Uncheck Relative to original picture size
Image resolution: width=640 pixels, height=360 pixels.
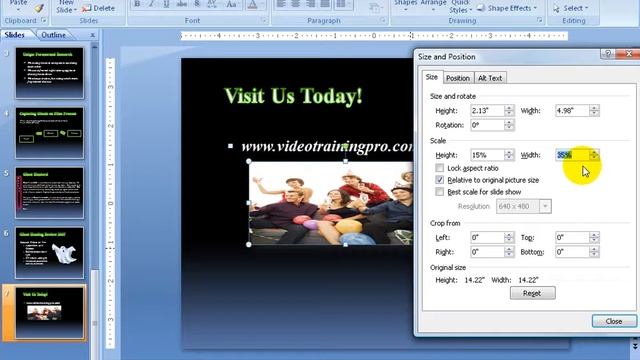[x=439, y=180]
